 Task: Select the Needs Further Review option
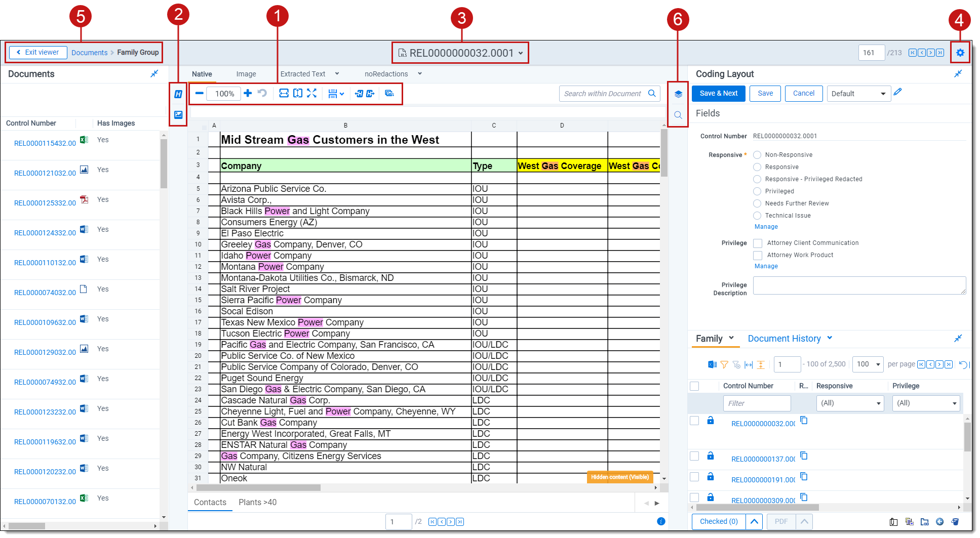(x=757, y=203)
